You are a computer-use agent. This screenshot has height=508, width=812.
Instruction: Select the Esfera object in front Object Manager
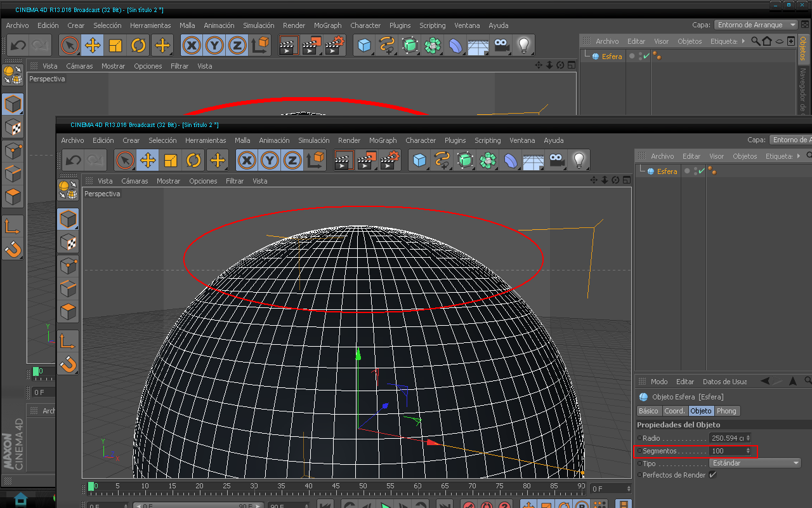(x=667, y=171)
